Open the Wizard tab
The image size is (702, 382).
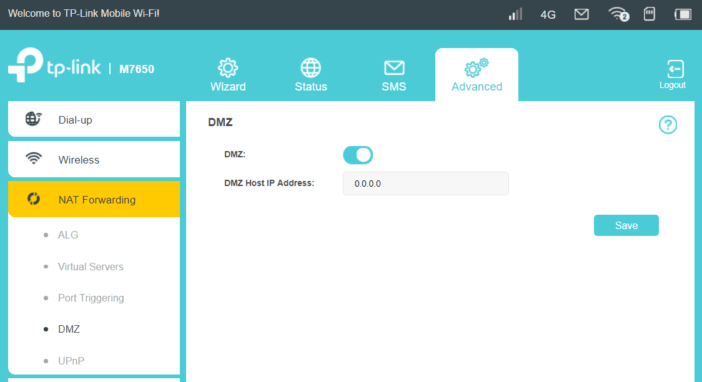228,75
